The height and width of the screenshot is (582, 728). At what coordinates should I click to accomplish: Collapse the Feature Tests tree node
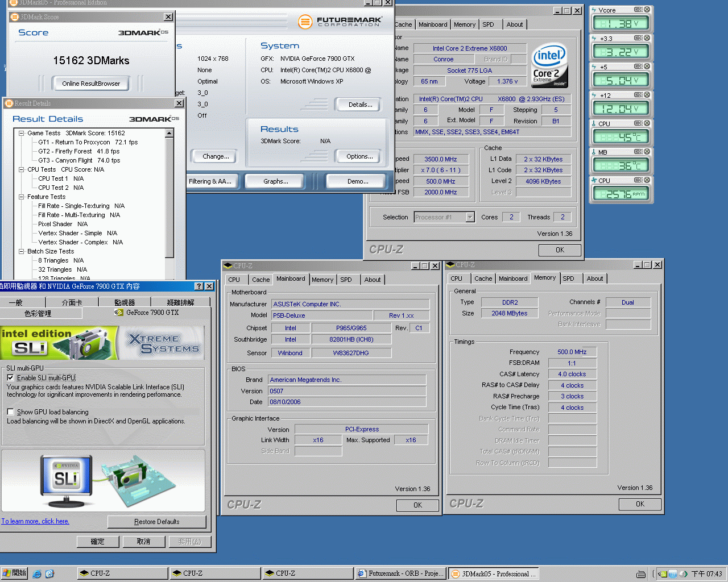click(21, 197)
